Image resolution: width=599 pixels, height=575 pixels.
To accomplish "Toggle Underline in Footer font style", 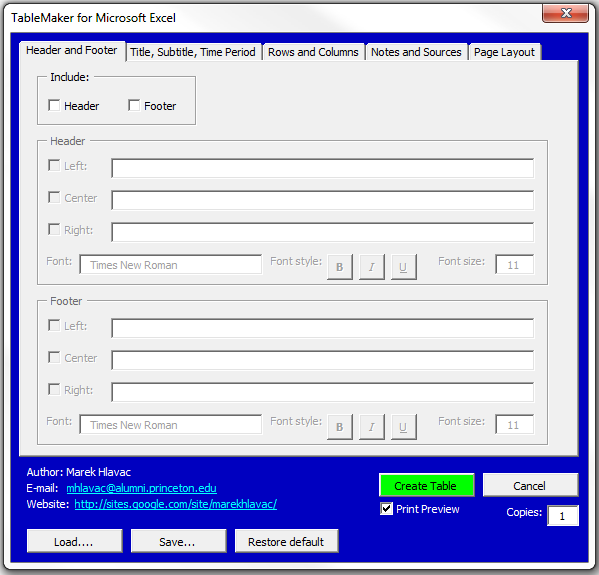I will pyautogui.click(x=403, y=427).
